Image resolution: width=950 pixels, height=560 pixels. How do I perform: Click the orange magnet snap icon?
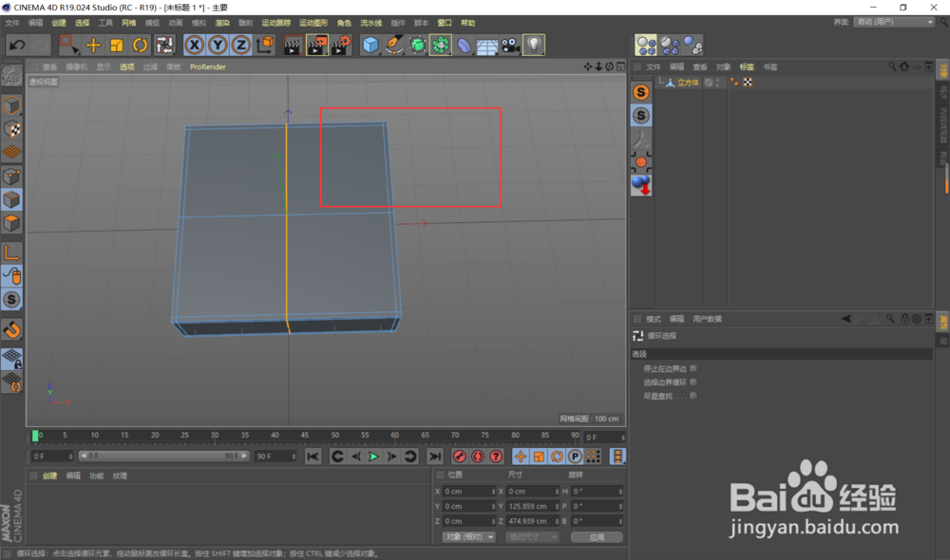coord(11,330)
